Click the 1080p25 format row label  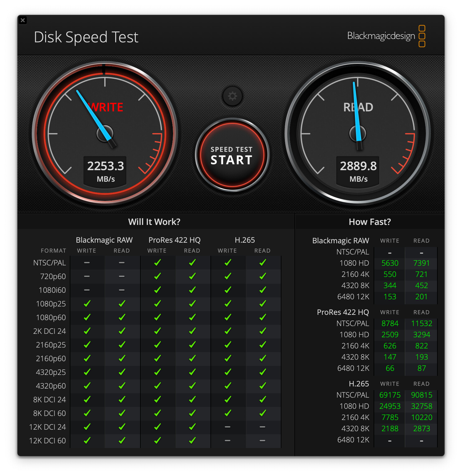(x=51, y=304)
